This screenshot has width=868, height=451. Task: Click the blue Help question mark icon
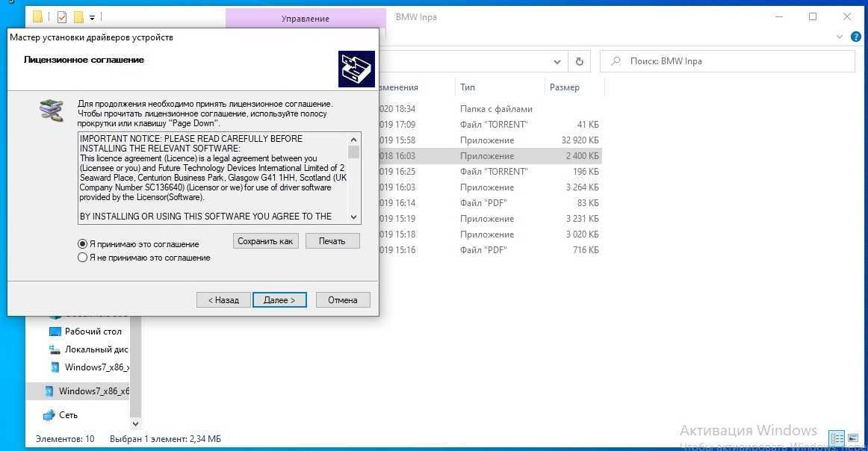click(x=856, y=36)
